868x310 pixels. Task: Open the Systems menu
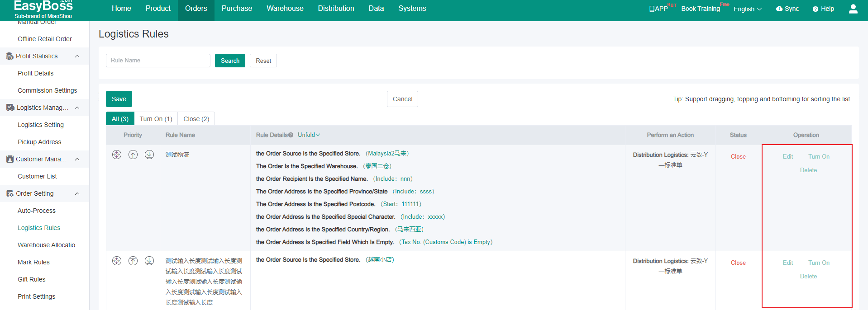(x=412, y=9)
